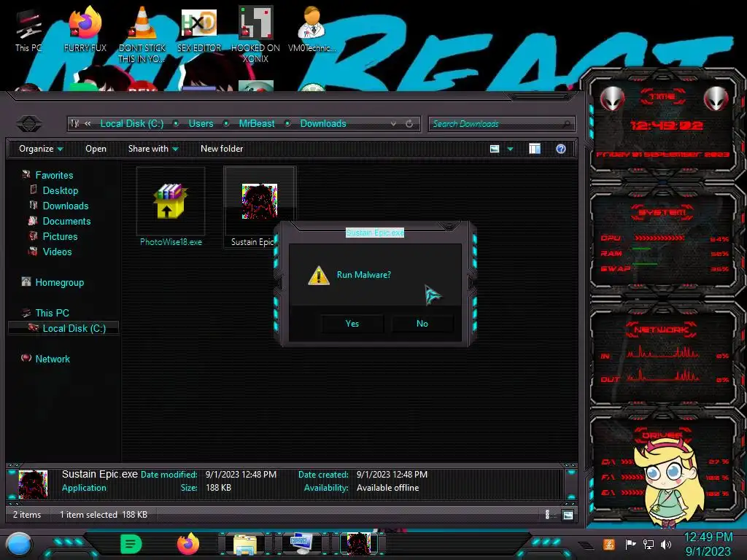
Task: Select This PC in navigation pane
Action: click(52, 313)
